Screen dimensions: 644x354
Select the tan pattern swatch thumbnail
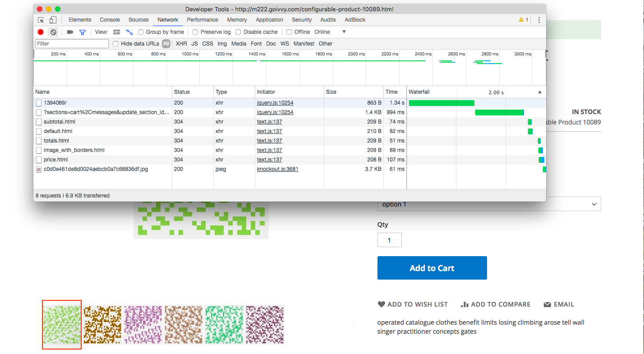tap(184, 325)
